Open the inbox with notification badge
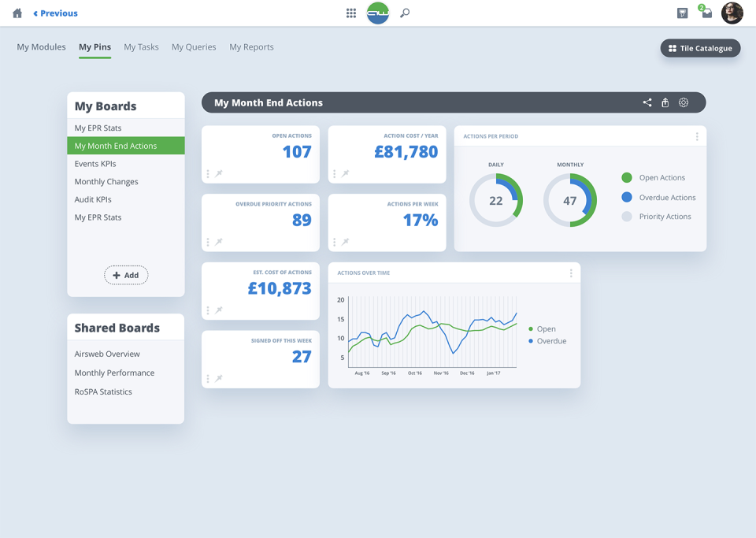Image resolution: width=756 pixels, height=538 pixels. [706, 12]
